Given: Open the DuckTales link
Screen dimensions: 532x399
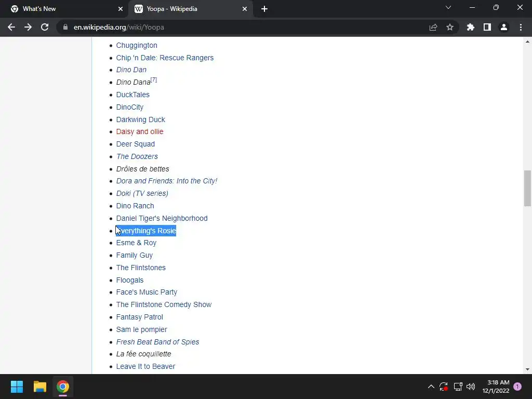Looking at the screenshot, I should pos(132,95).
